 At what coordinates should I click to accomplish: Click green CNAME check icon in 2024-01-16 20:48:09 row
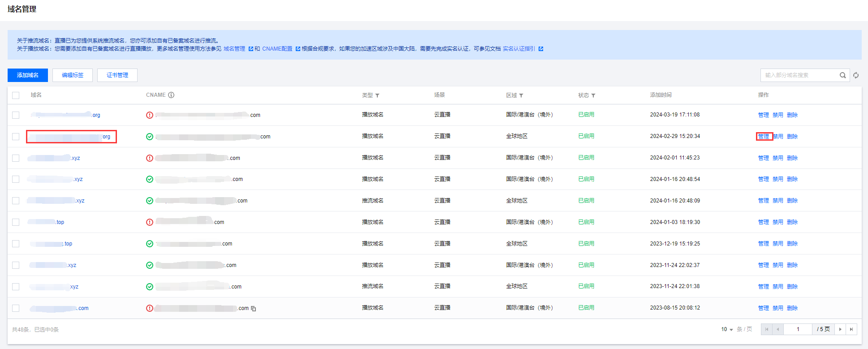150,201
